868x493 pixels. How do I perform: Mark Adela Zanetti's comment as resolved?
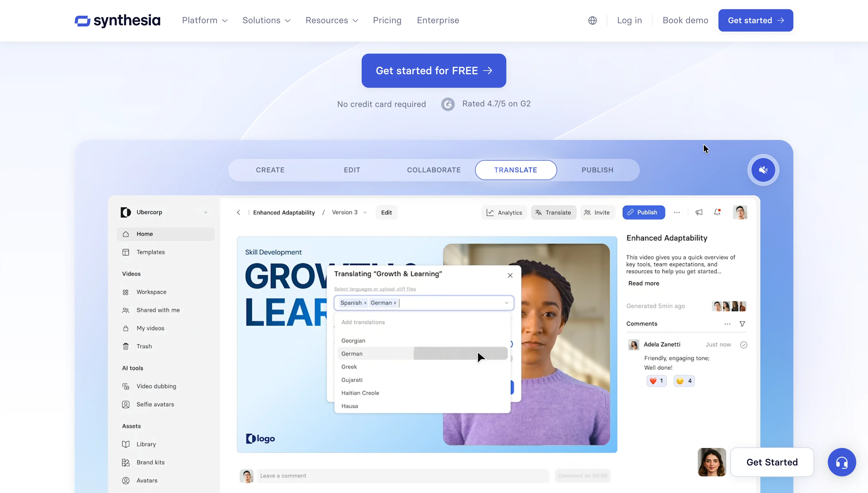[743, 345]
